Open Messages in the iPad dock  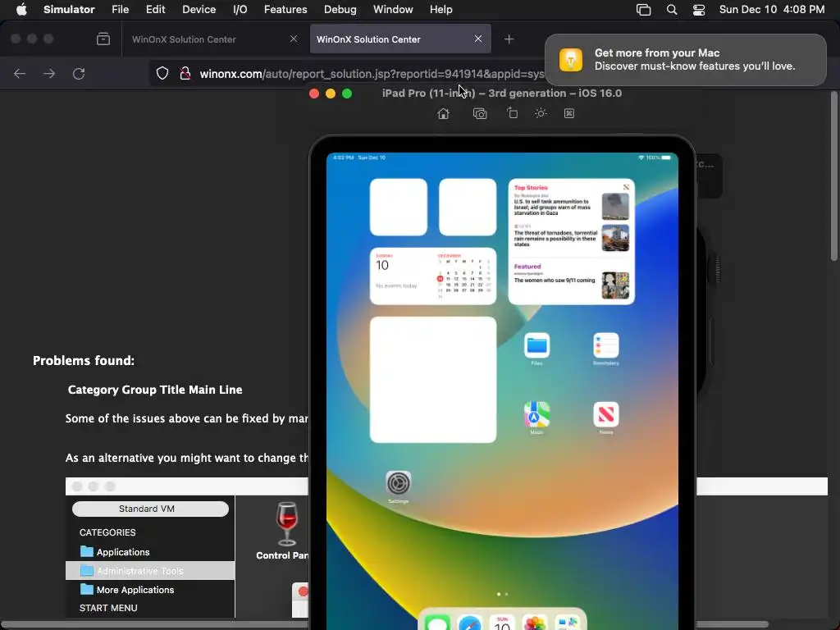point(437,623)
